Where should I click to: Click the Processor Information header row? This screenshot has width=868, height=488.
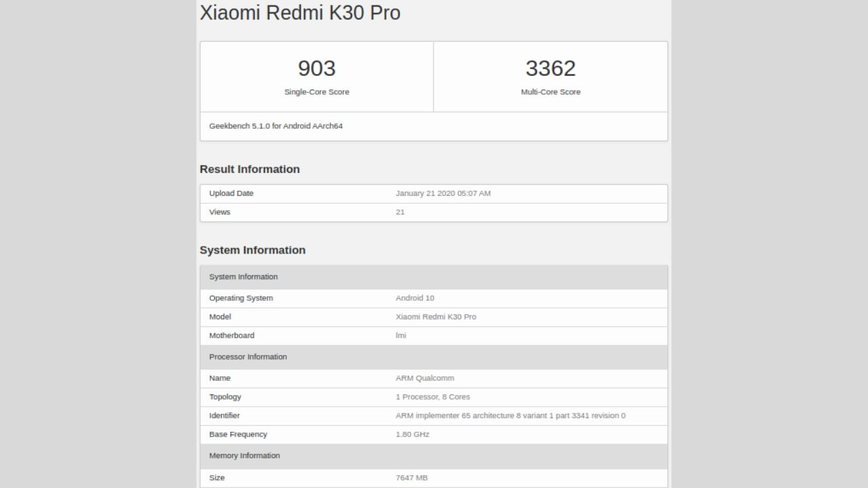434,357
